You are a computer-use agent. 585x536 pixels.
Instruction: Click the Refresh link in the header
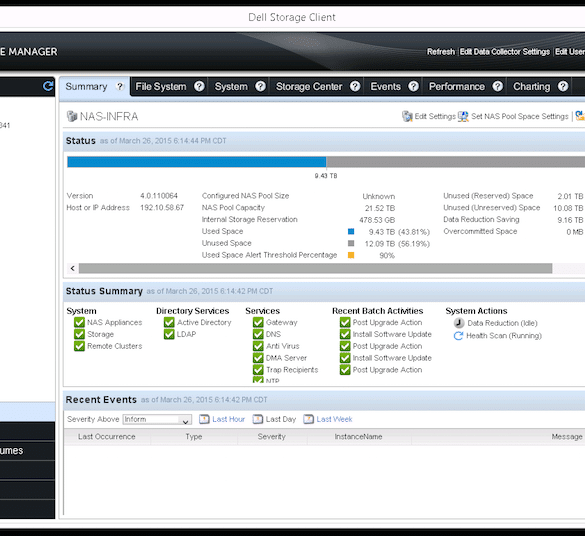click(441, 52)
